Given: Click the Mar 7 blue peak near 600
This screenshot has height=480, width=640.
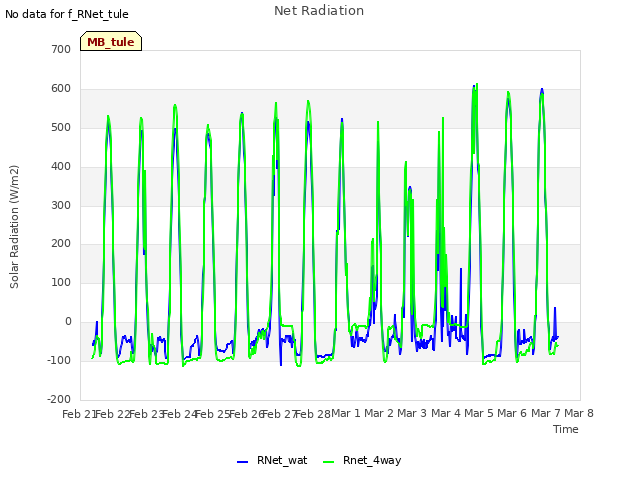Looking at the screenshot, I should pos(542,90).
